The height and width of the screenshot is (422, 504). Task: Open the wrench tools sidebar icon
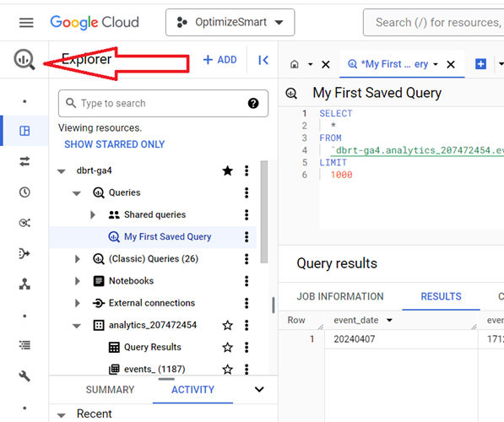pos(24,376)
